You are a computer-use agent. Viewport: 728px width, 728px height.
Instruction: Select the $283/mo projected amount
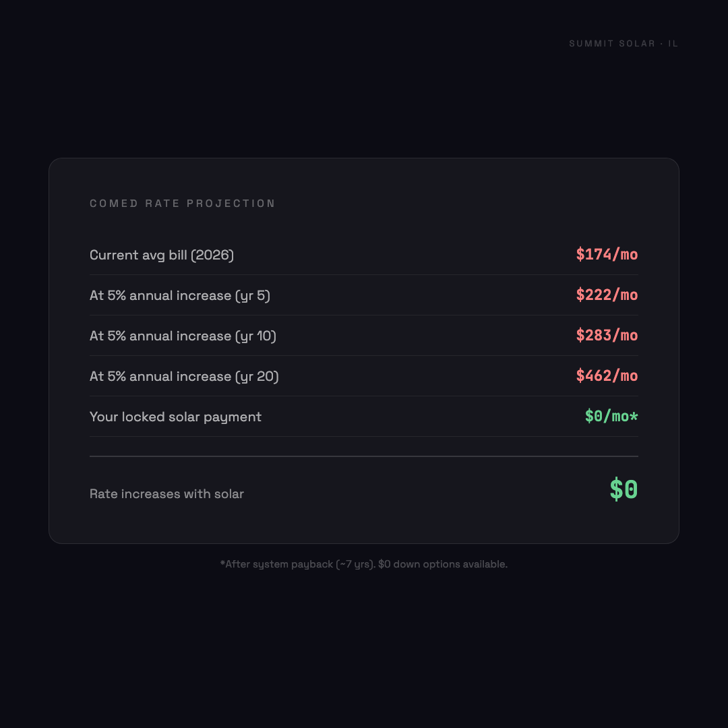tap(607, 336)
